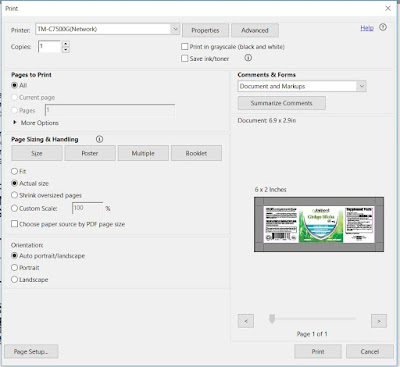Click the page preview slider handle

click(x=272, y=319)
